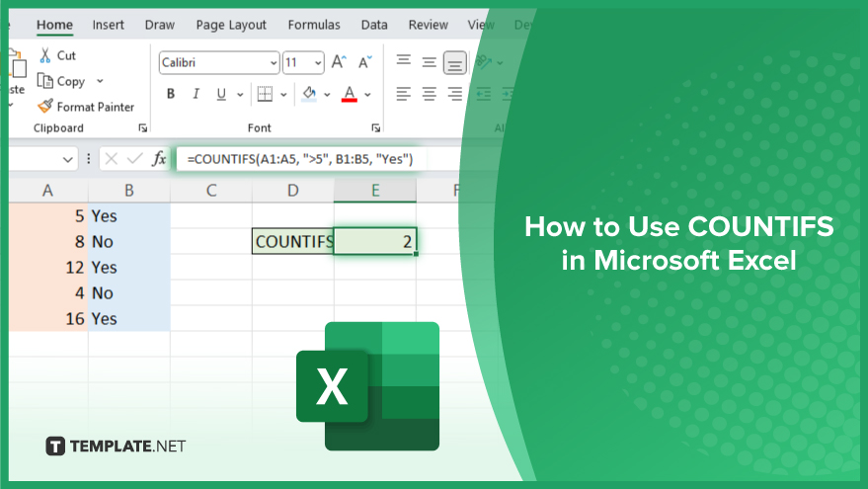Switch to the Draw tab
868x489 pixels.
(159, 25)
